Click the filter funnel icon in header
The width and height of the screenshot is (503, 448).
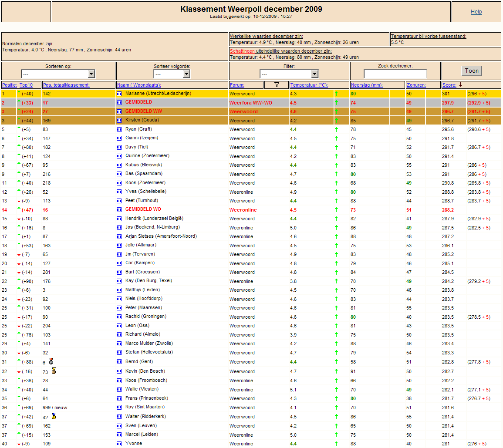277,85
